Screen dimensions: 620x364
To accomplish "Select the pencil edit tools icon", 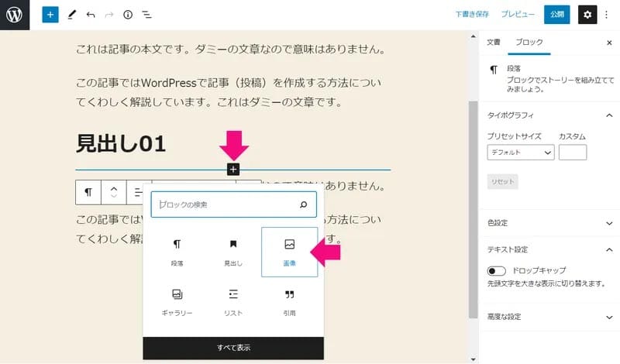I will pyautogui.click(x=71, y=15).
